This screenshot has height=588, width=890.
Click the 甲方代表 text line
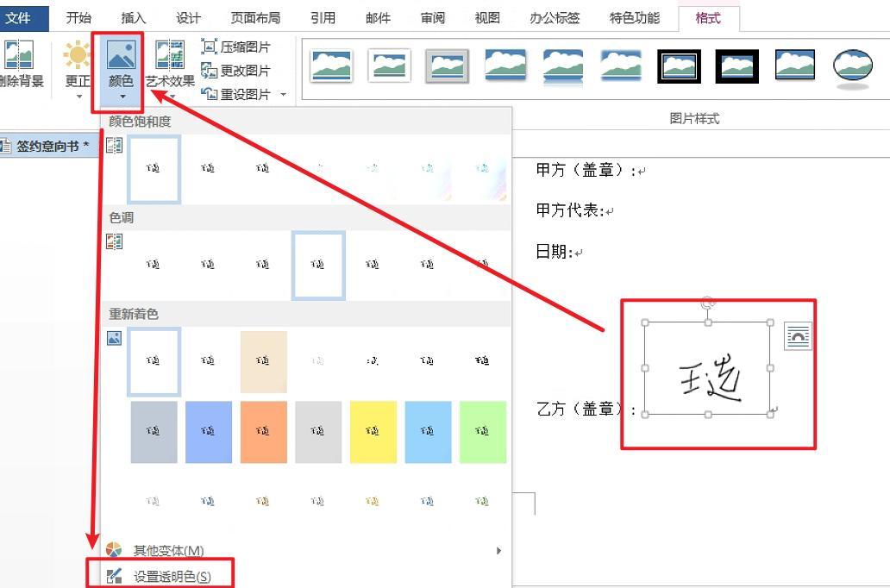(570, 210)
